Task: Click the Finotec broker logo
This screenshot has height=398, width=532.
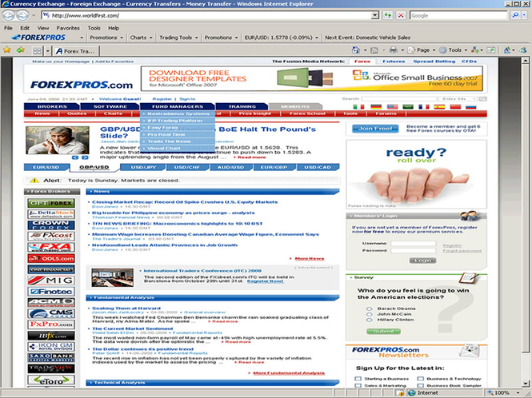Action: tap(51, 292)
